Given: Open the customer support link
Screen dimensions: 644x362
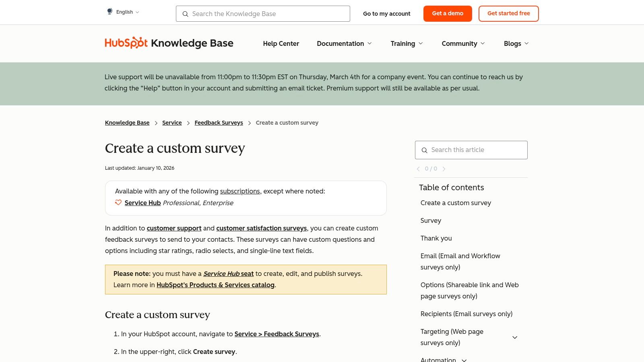Looking at the screenshot, I should point(174,228).
